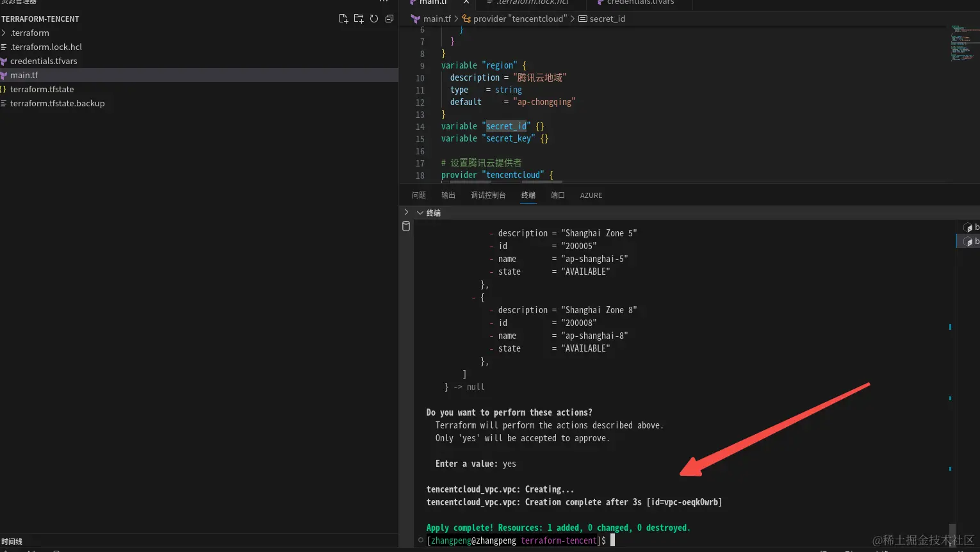
Task: Open terraform.tfstate in the file tree
Action: (x=199, y=89)
